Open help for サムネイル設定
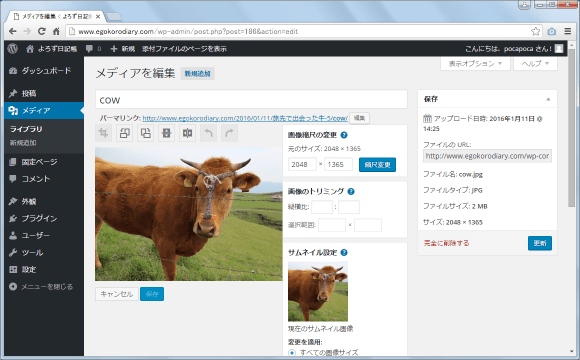The width and height of the screenshot is (580, 360). pos(344,252)
